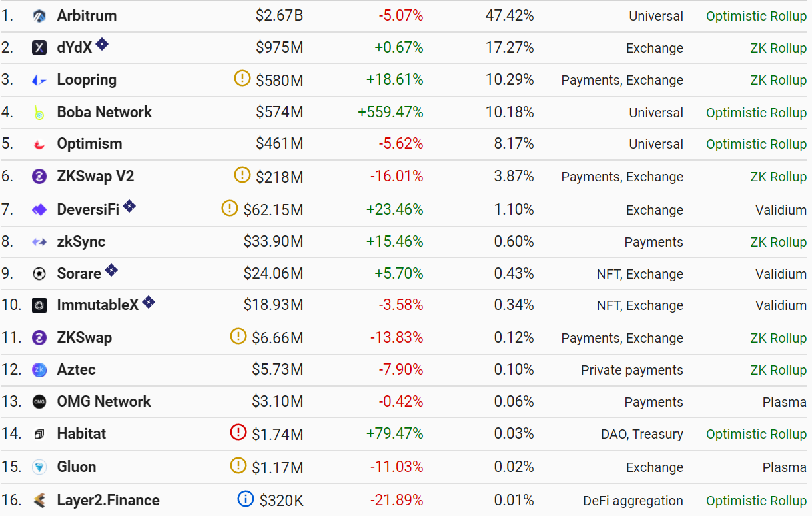Click the logo in the rank 11 ZKSwap row
812x516 pixels.
pos(39,338)
